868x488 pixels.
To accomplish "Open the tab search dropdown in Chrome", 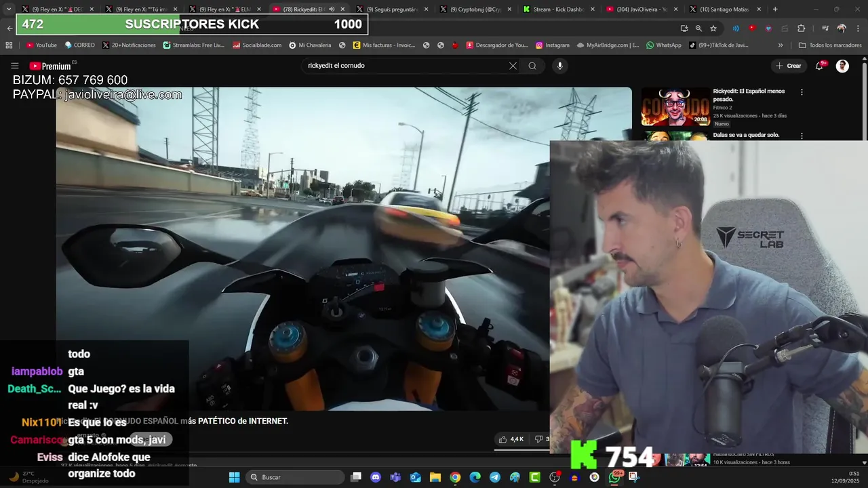I will 8,9.
